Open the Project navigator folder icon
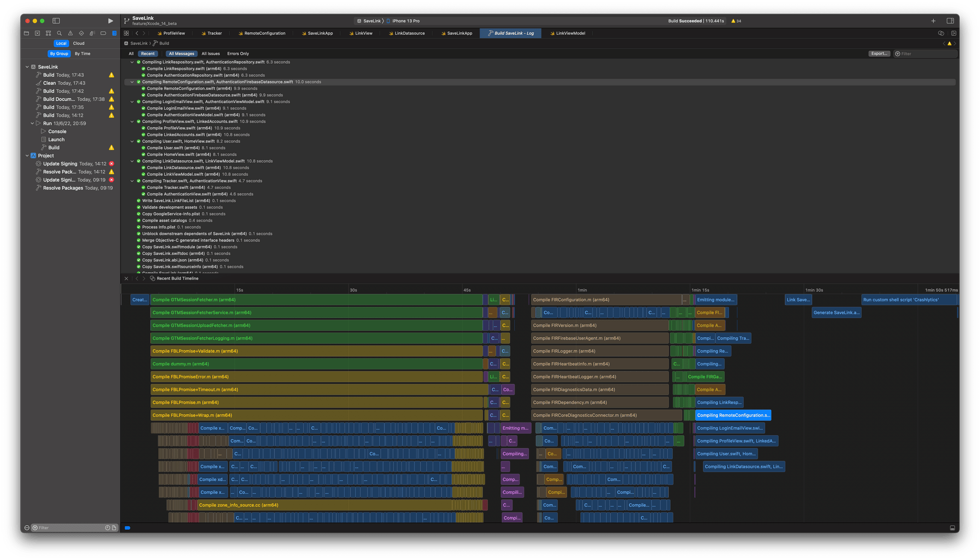 point(26,33)
